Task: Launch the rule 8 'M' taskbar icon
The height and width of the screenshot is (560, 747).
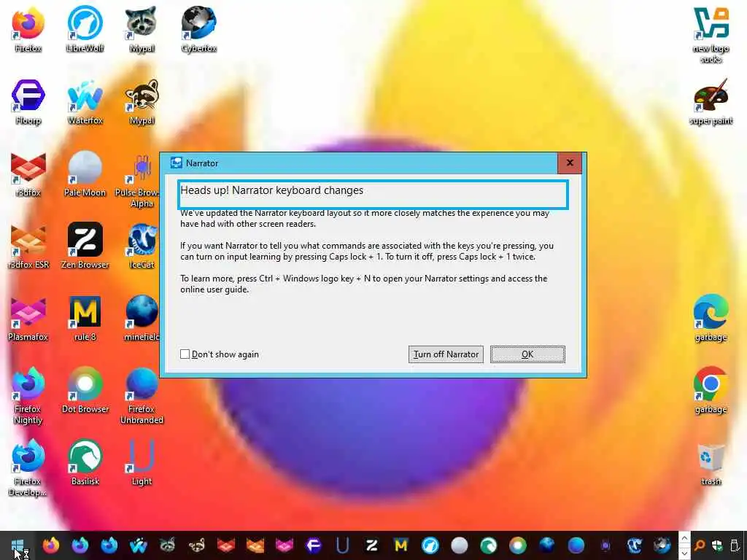Action: coord(400,545)
